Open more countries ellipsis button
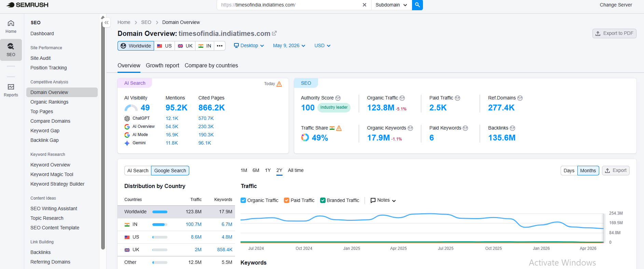Screen dimensions: 644x269 [220, 46]
